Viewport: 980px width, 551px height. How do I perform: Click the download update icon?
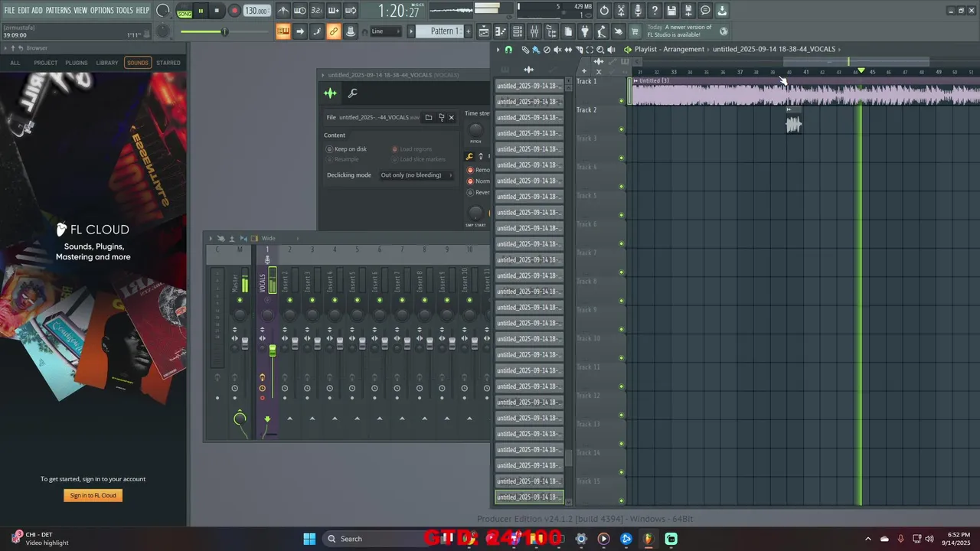(x=722, y=11)
